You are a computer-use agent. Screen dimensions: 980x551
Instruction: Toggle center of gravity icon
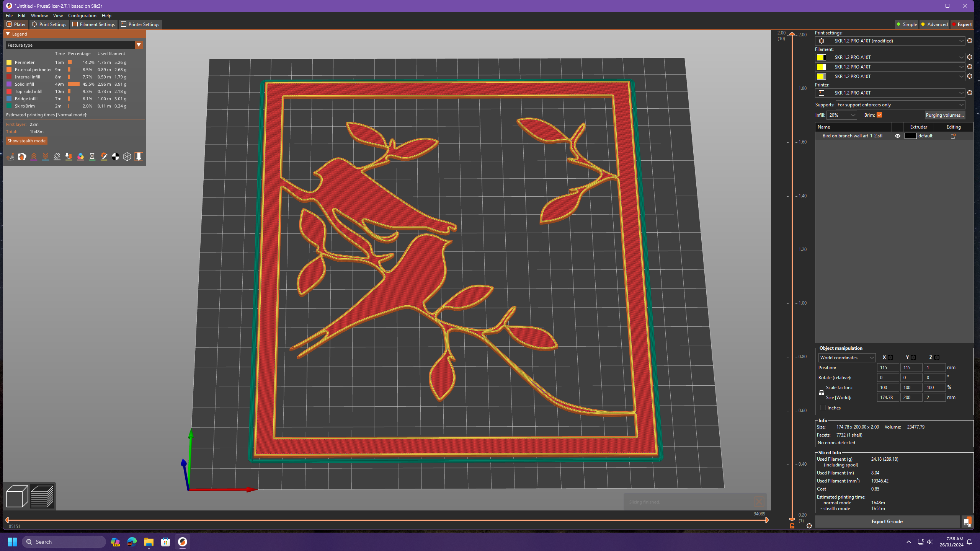[x=116, y=156]
